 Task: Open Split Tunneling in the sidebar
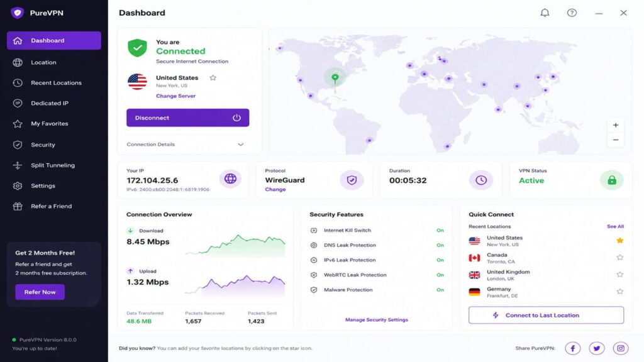54,165
